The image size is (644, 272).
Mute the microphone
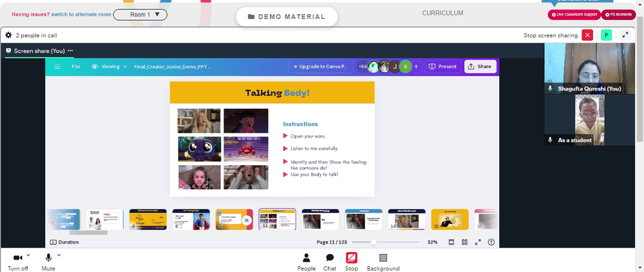pos(48,262)
